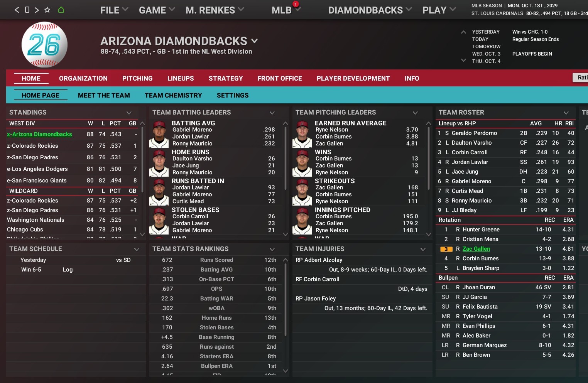Expand the Standings panel dropdown
The width and height of the screenshot is (588, 383).
coord(129,113)
